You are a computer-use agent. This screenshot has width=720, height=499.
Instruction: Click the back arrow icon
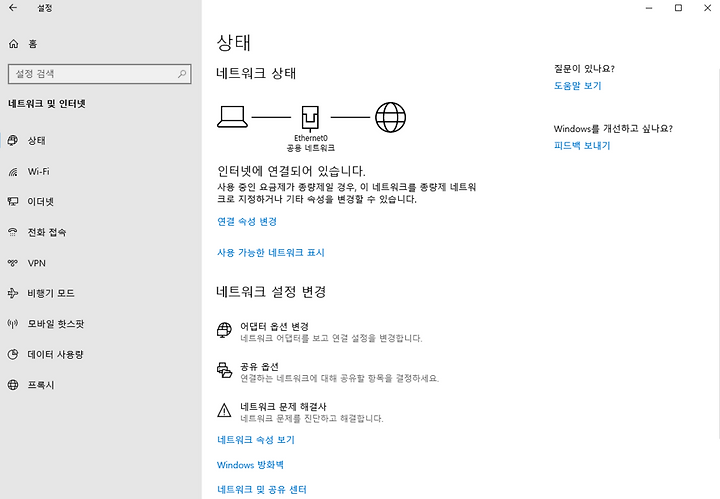point(13,8)
